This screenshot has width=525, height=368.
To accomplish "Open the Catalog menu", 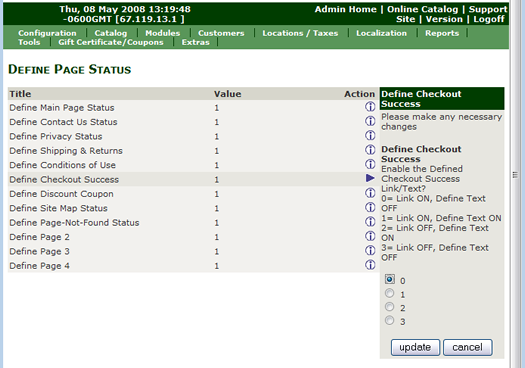I will [x=111, y=33].
